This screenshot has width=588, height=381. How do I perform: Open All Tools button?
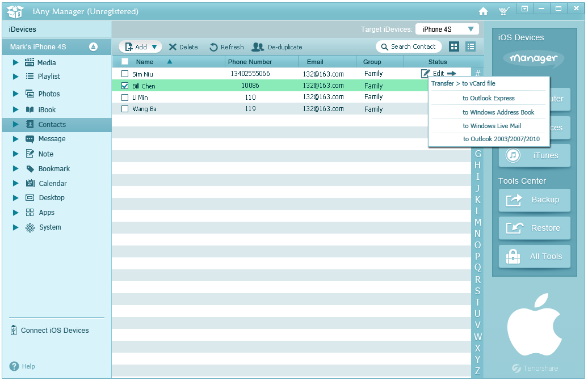pyautogui.click(x=535, y=257)
